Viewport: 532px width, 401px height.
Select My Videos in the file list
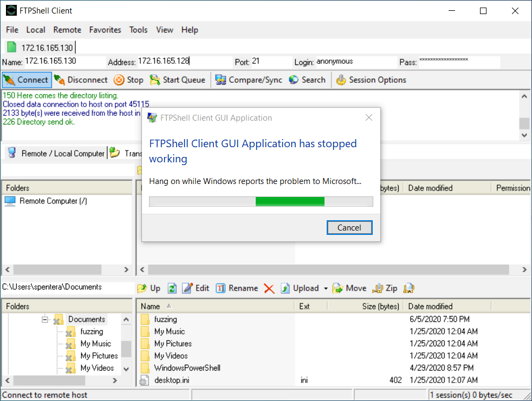tap(171, 356)
